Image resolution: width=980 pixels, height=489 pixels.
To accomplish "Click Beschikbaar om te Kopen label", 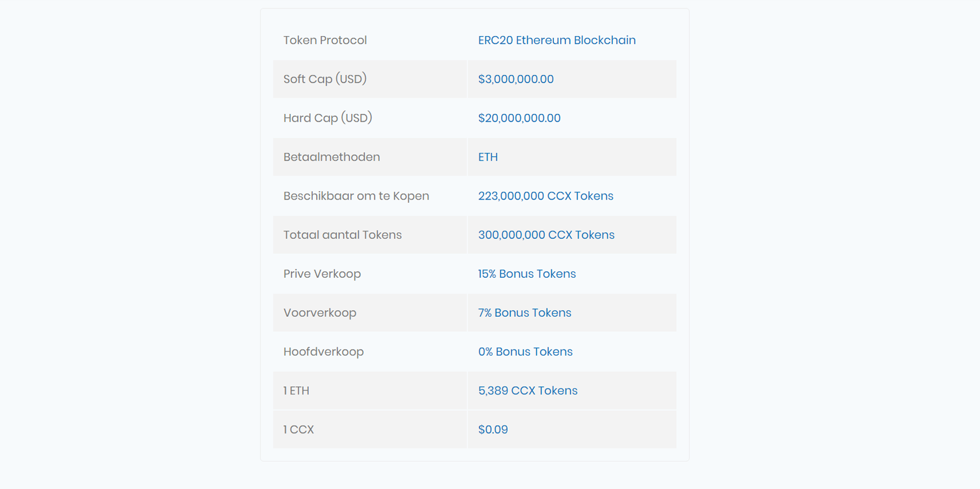I will click(x=356, y=196).
